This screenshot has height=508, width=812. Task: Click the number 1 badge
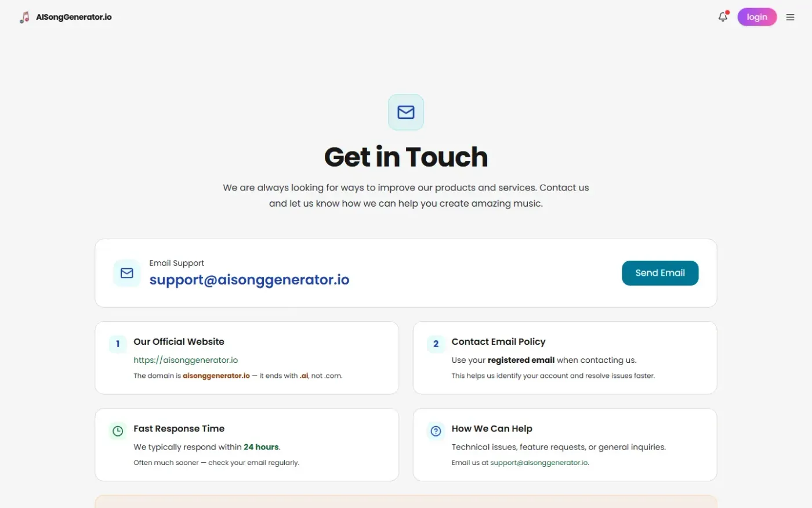(118, 344)
